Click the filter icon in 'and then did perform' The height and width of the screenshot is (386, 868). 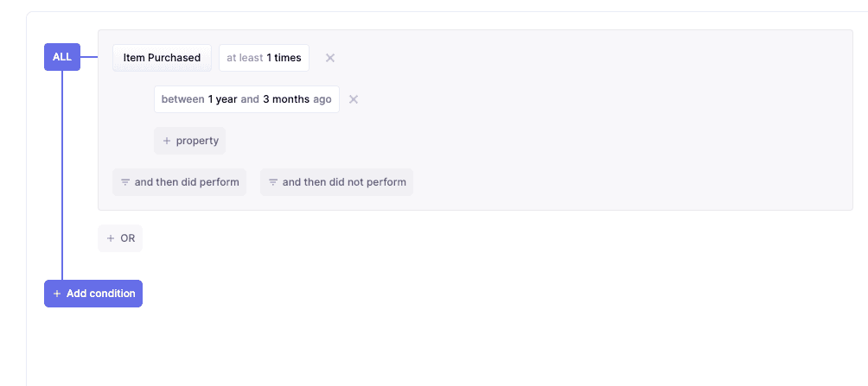pyautogui.click(x=125, y=182)
